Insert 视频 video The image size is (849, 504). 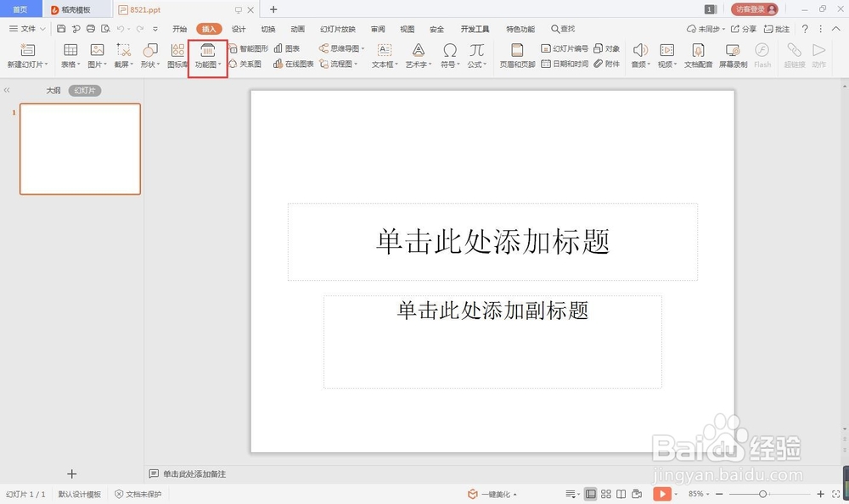pyautogui.click(x=667, y=56)
